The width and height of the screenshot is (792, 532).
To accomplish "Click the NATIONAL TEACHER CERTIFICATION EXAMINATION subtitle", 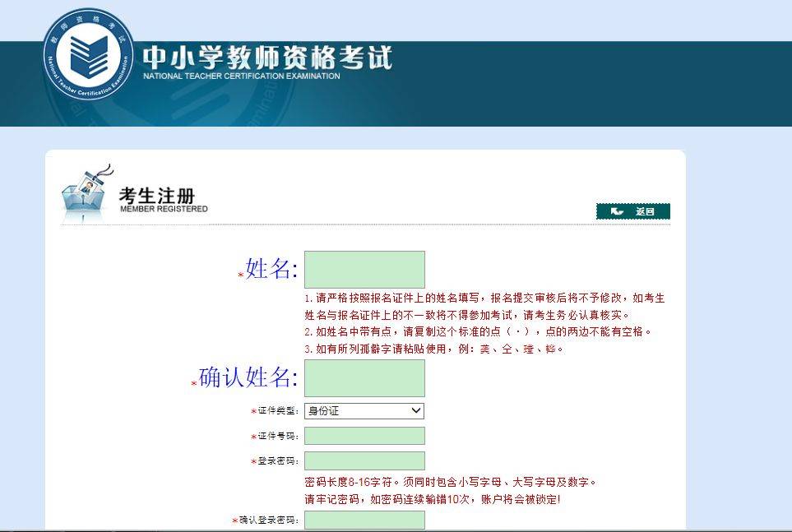I will pyautogui.click(x=242, y=76).
